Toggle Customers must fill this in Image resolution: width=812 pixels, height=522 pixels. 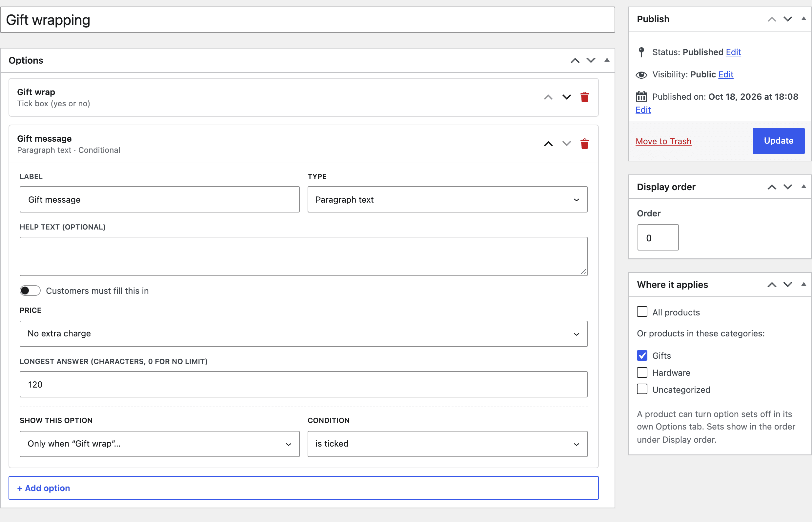30,291
